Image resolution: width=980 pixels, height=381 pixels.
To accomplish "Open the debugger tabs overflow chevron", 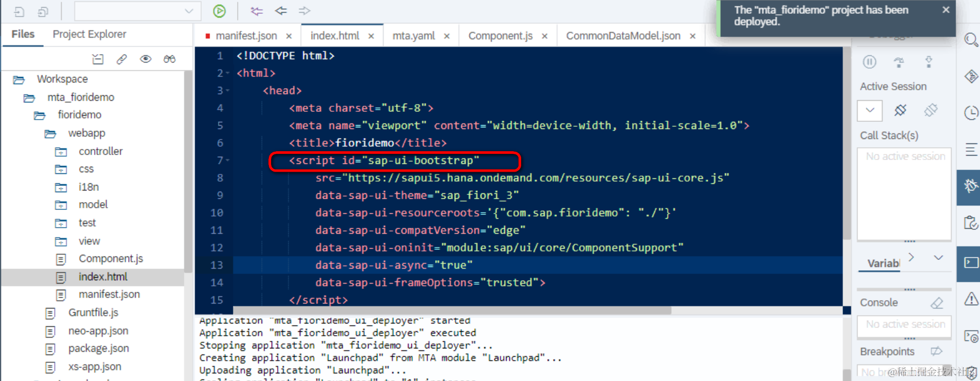I will point(938,258).
